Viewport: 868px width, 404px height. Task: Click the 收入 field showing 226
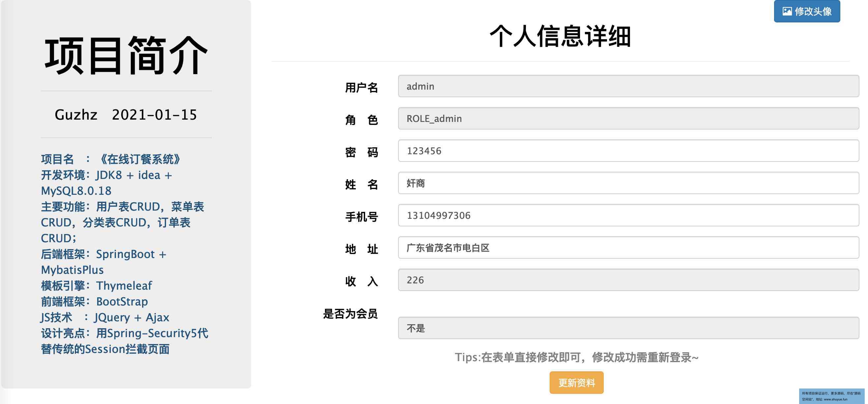[628, 280]
